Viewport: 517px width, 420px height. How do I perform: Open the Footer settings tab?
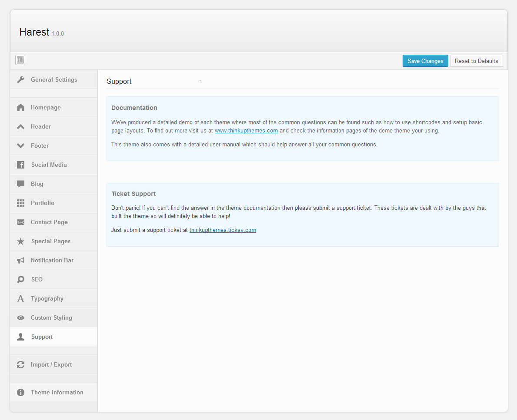(x=40, y=146)
